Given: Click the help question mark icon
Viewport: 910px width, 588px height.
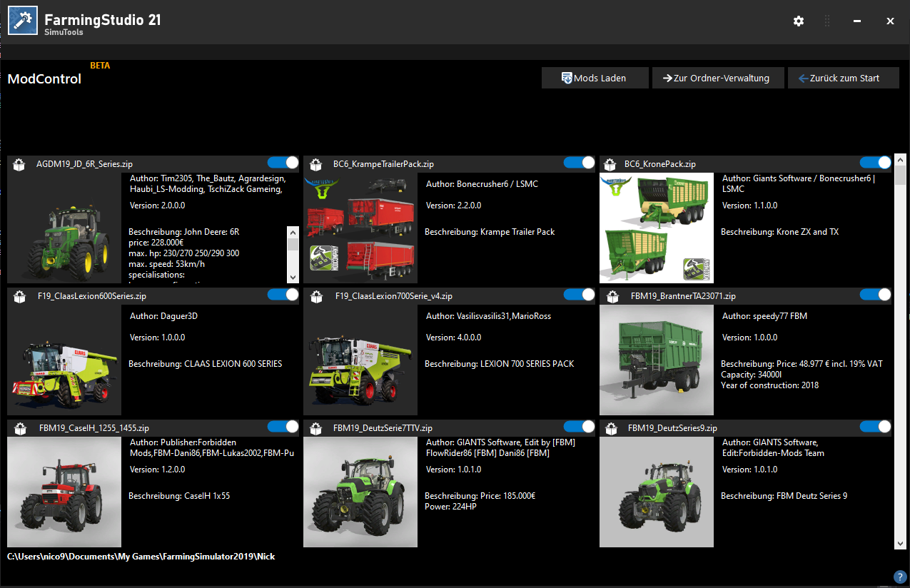Looking at the screenshot, I should pyautogui.click(x=899, y=577).
